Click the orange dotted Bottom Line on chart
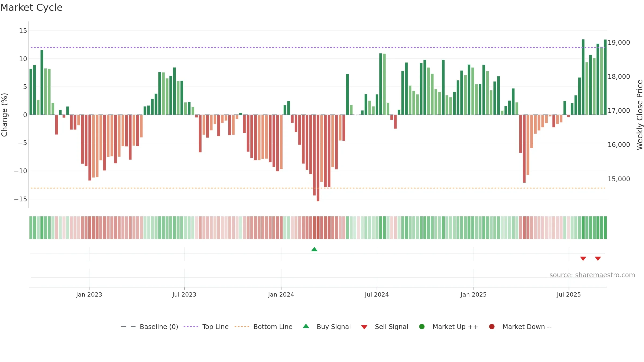 [318, 188]
